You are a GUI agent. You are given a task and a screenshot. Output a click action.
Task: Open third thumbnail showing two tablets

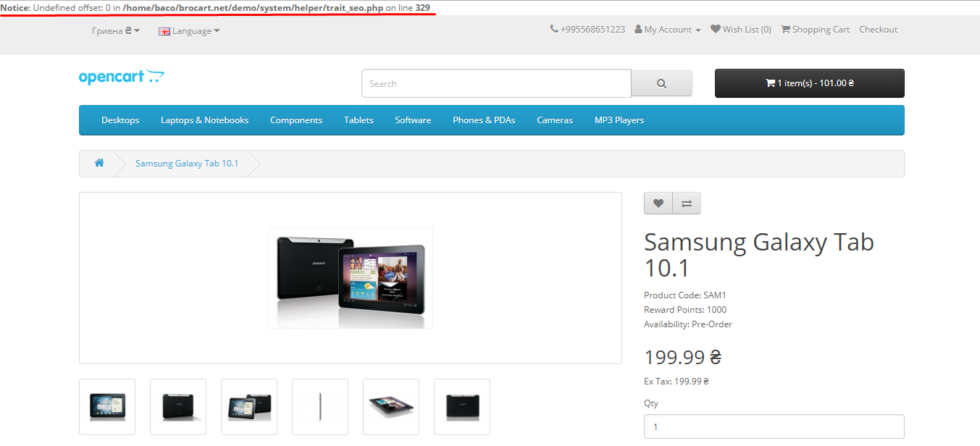[249, 407]
